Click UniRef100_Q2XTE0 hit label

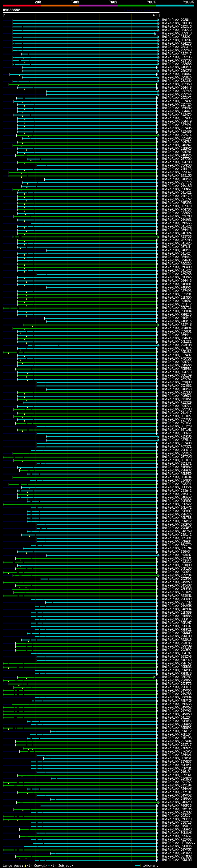(176, 104)
